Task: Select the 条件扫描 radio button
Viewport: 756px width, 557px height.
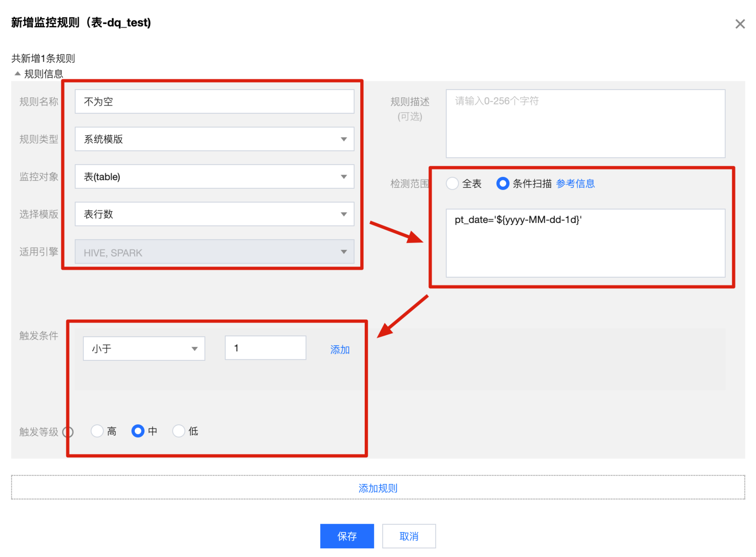Action: pyautogui.click(x=502, y=184)
